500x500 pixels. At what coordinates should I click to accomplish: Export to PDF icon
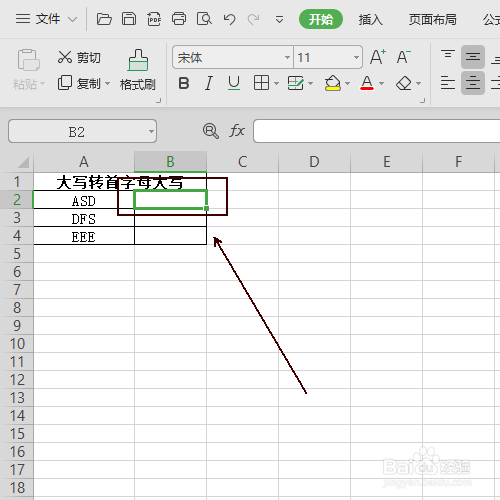coord(154,19)
